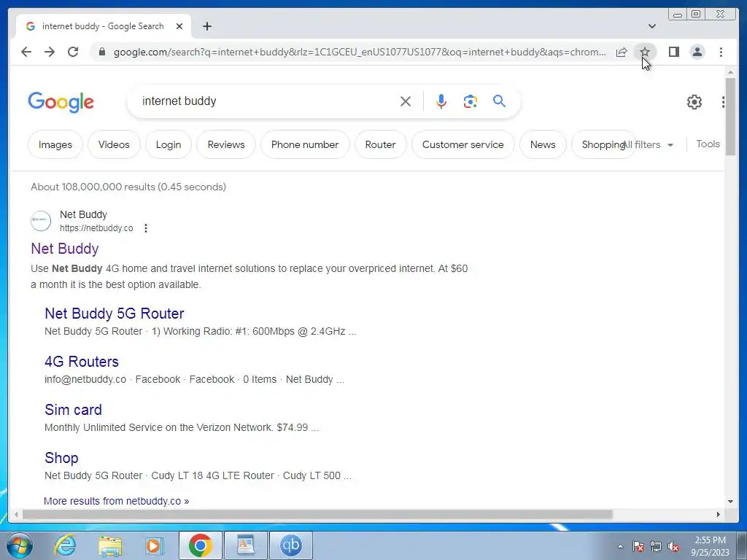
Task: Open the Net Buddy main result
Action: [x=65, y=249]
